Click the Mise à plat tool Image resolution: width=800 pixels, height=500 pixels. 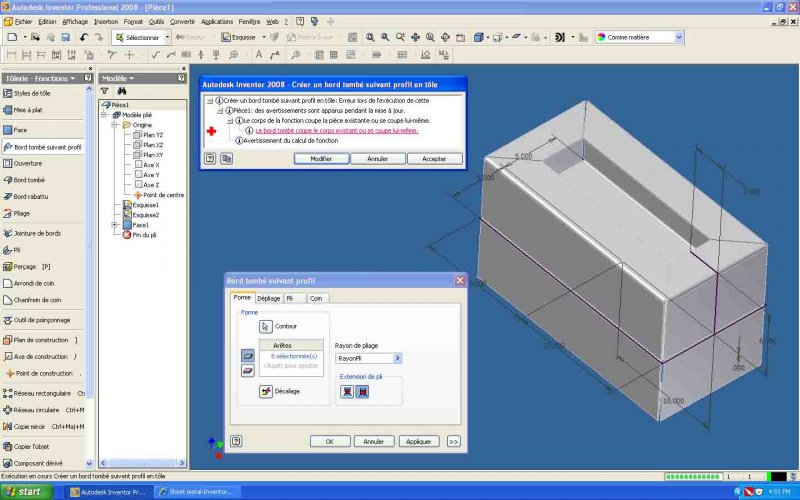[x=28, y=110]
